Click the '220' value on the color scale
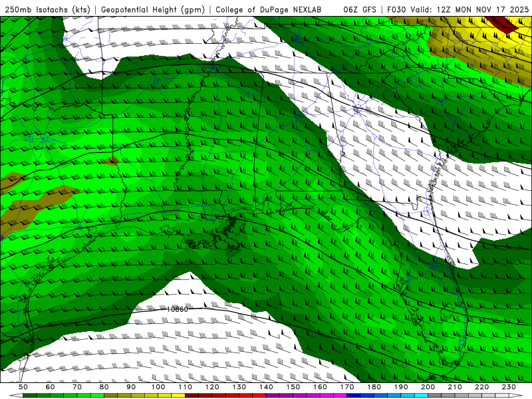The height and width of the screenshot is (399, 532). click(481, 387)
